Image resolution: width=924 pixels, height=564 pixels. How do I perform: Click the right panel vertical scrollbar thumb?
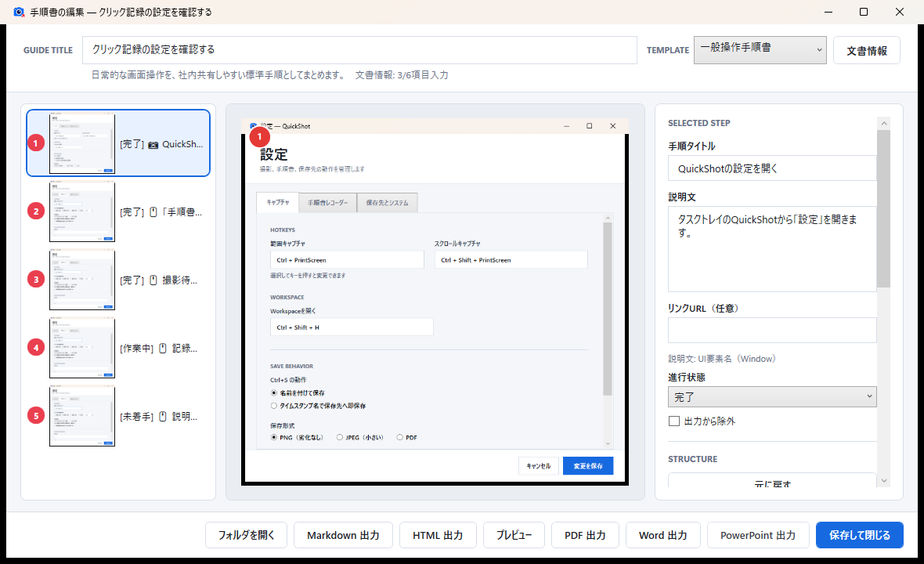883,209
